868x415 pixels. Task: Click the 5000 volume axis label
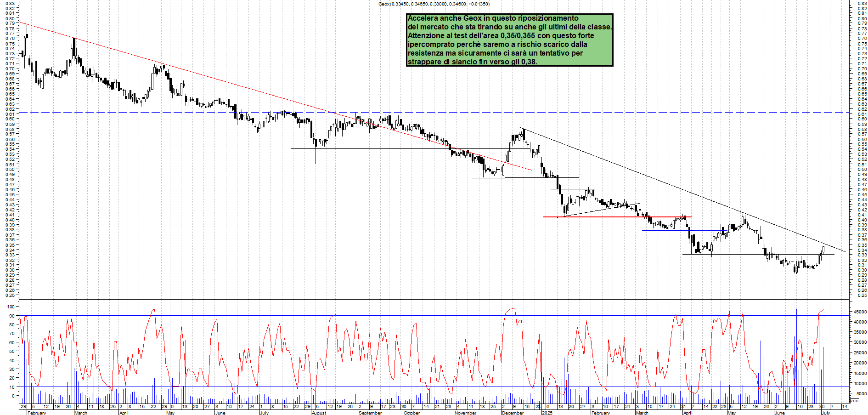point(862,394)
